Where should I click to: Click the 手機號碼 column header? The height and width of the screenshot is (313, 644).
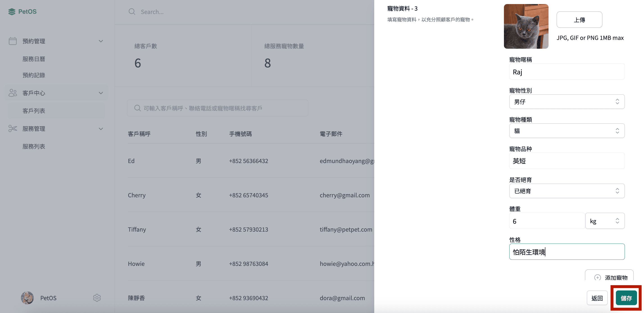pos(240,134)
